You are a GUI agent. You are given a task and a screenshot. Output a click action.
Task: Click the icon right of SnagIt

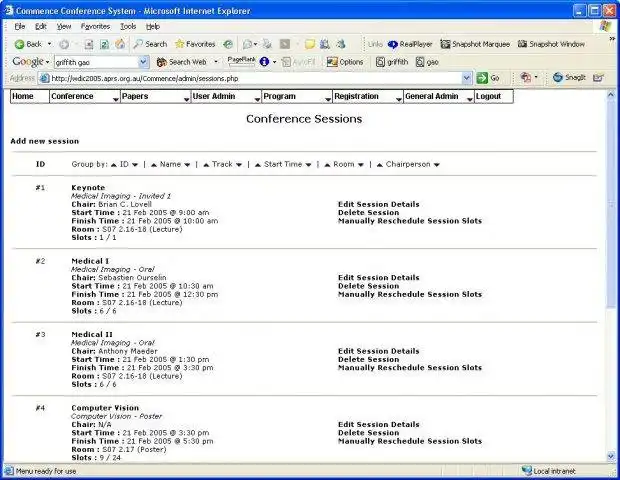pyautogui.click(x=599, y=78)
